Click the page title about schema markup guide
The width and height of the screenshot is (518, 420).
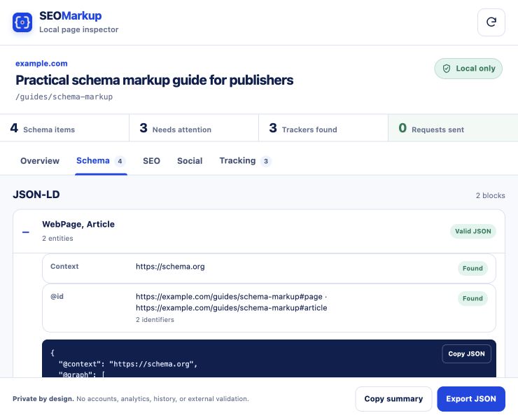coord(154,80)
